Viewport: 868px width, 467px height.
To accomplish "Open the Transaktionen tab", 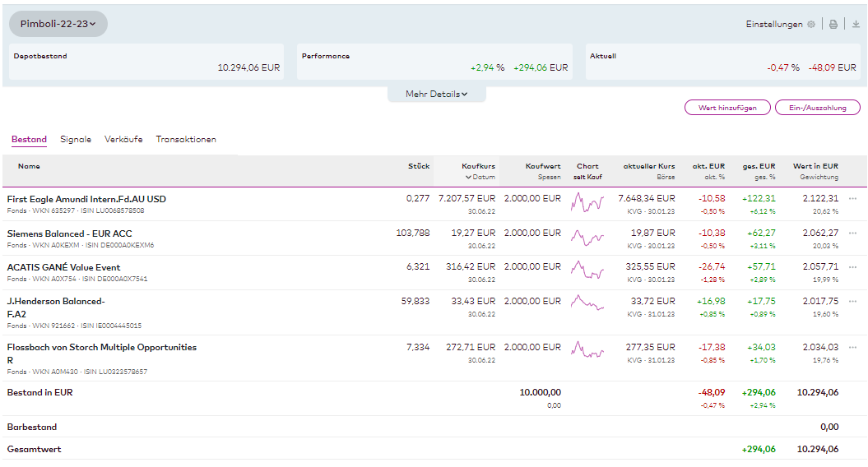I will click(x=186, y=140).
